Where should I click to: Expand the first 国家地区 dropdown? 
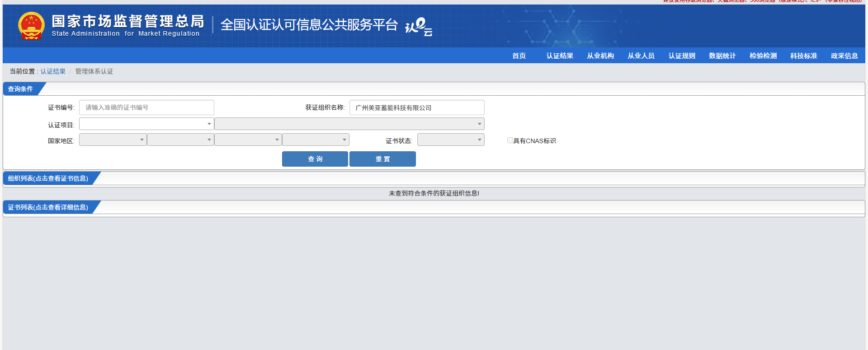[x=113, y=140]
